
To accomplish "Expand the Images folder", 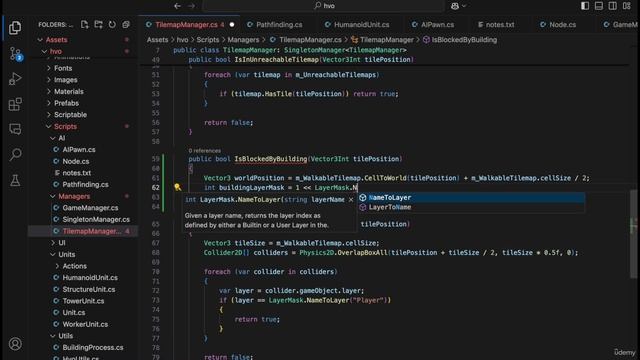I will 49,80.
